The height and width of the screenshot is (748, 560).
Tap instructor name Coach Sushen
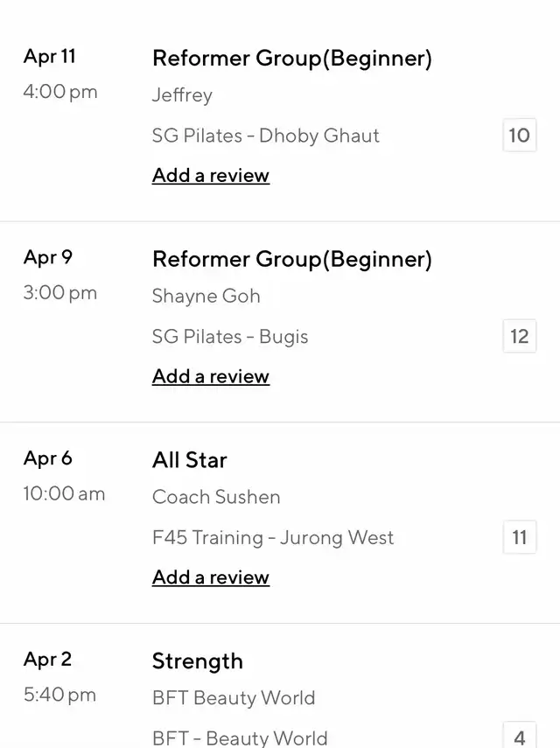[216, 497]
